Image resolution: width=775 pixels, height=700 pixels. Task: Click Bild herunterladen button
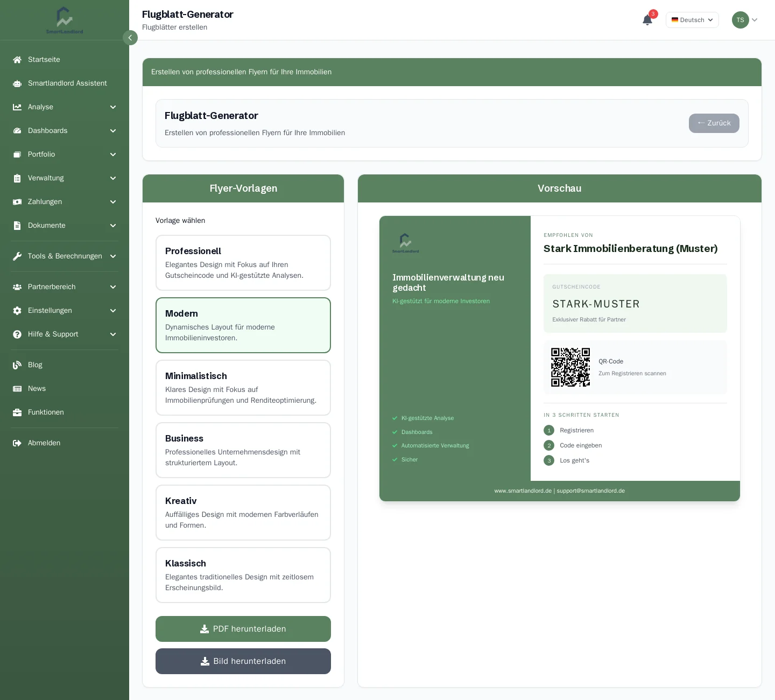[x=243, y=661]
